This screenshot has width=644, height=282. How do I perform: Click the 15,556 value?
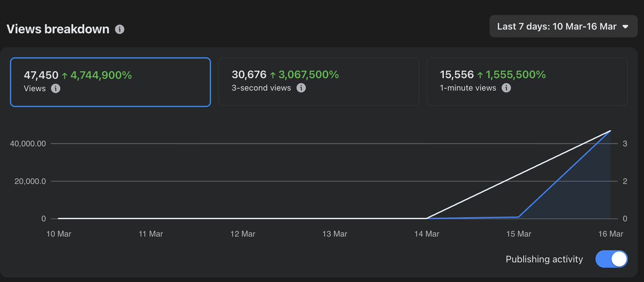pos(456,75)
